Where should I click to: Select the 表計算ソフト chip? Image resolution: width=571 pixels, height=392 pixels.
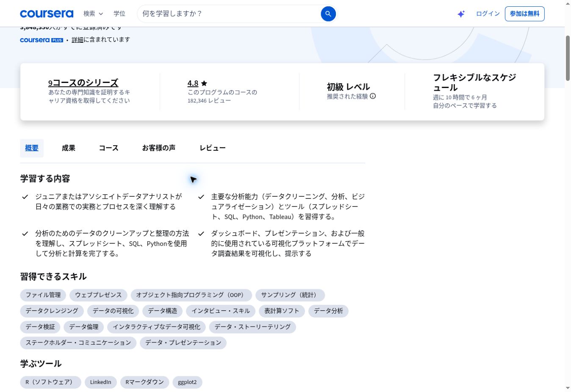282,311
